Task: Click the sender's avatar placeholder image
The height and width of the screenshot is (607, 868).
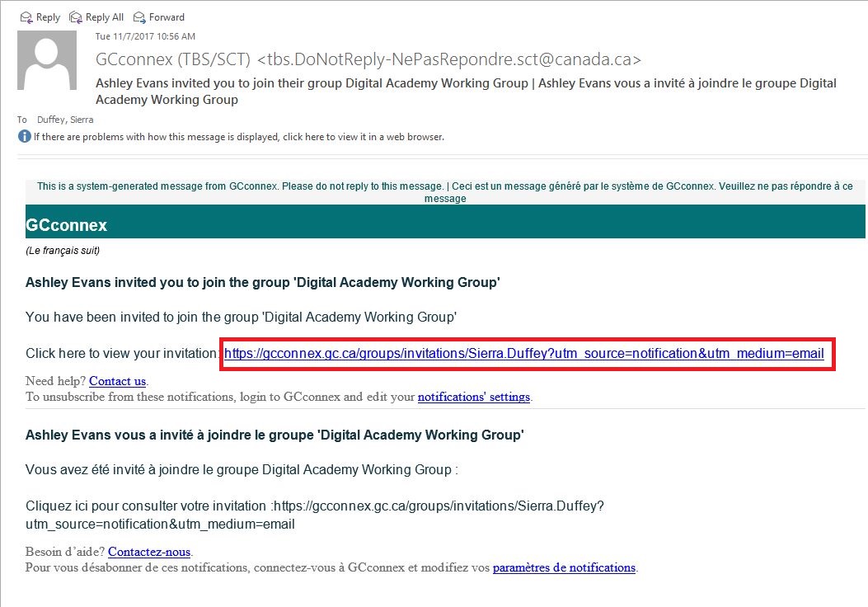Action: 46,59
